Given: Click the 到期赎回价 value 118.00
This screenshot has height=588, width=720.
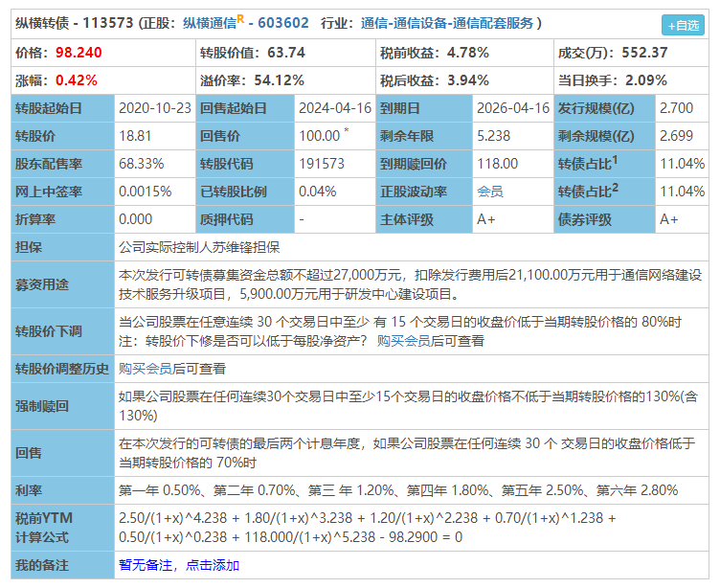Looking at the screenshot, I should 497,164.
